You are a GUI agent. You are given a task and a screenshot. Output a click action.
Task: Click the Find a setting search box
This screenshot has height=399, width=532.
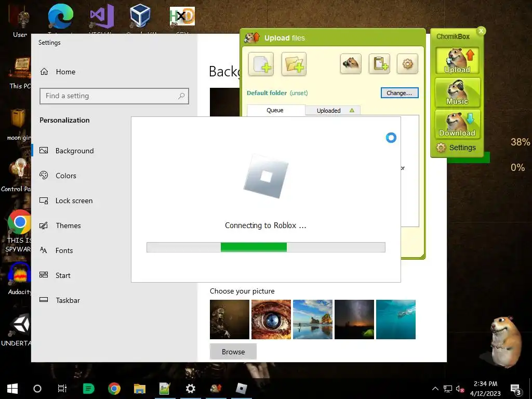pos(114,96)
